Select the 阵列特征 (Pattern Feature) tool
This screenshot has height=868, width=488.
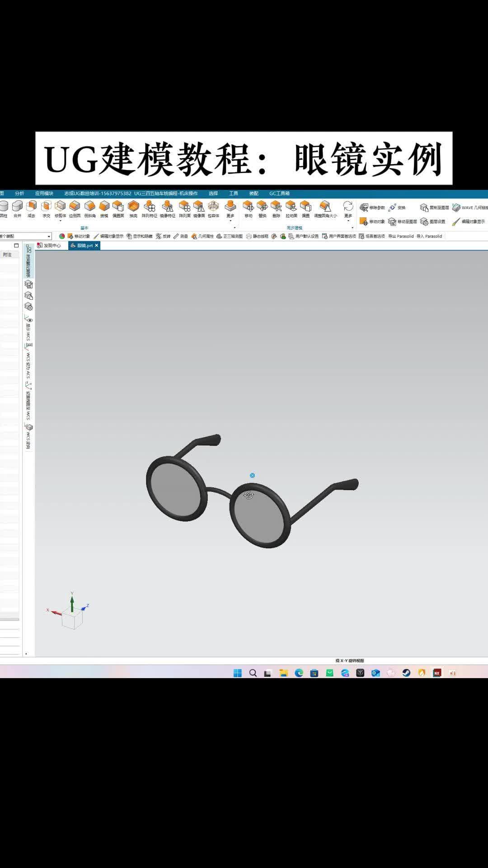tap(149, 209)
